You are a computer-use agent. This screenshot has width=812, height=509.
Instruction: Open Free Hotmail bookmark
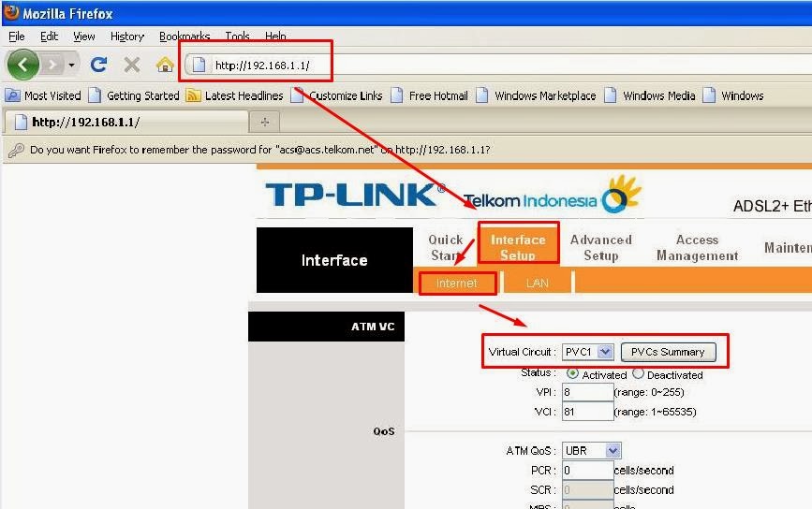point(429,95)
